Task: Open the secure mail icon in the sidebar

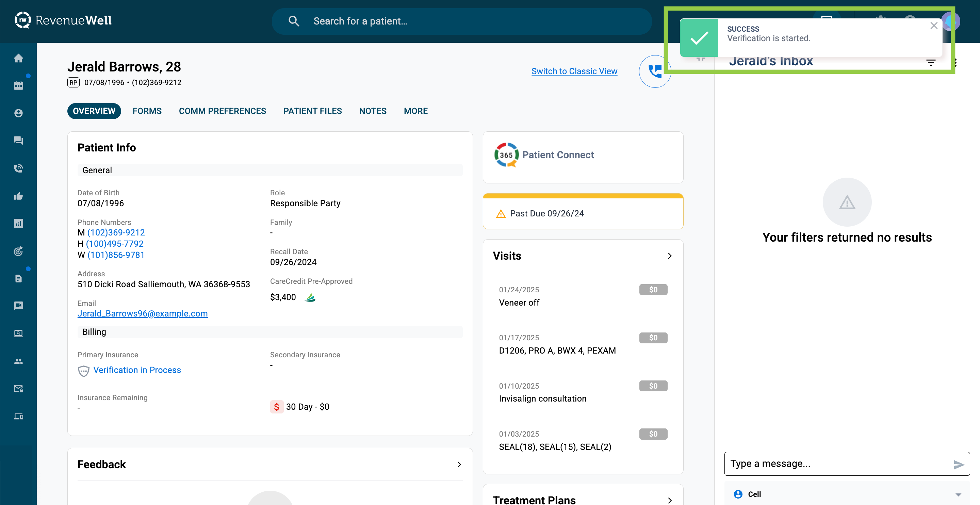Action: 18,389
